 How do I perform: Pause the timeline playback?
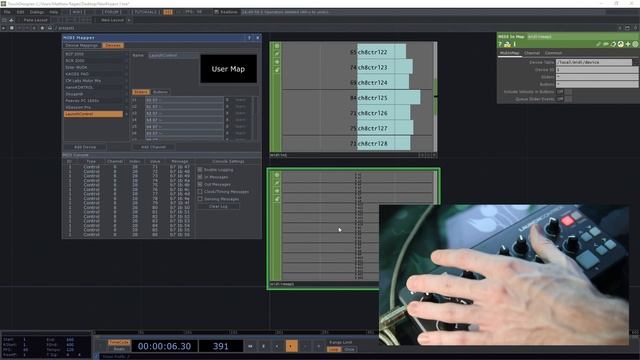point(264,346)
